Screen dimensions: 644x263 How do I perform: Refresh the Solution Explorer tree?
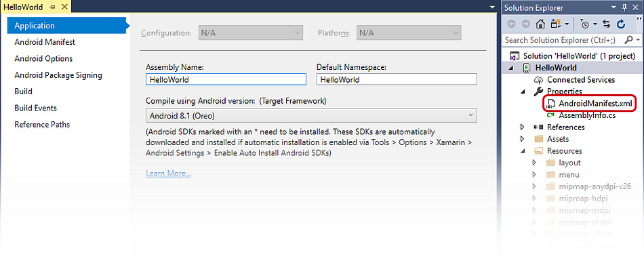(621, 24)
